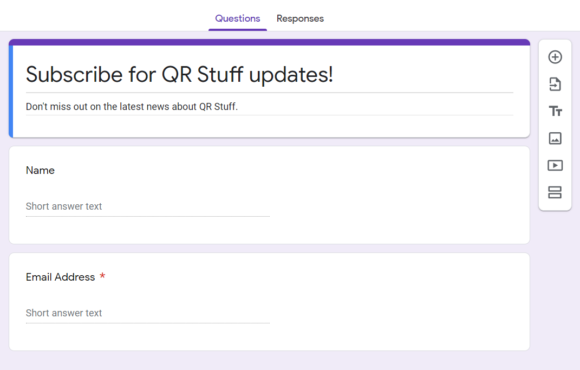Select the Name question label
The image size is (580, 370).
pyautogui.click(x=40, y=170)
